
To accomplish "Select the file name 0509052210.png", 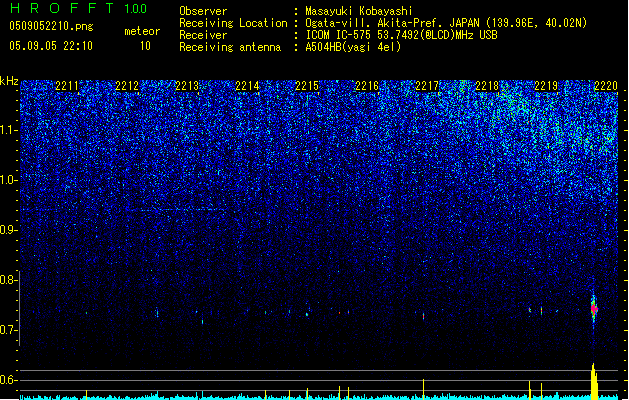I will pos(51,26).
